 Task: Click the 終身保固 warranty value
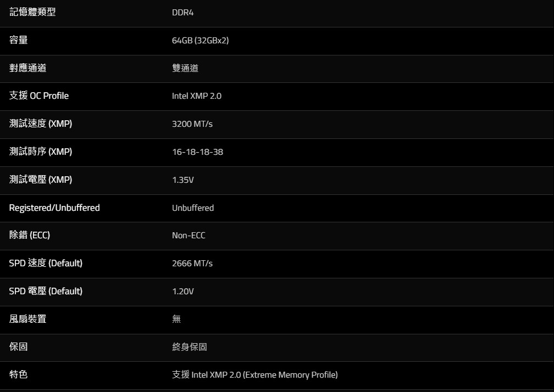point(189,347)
